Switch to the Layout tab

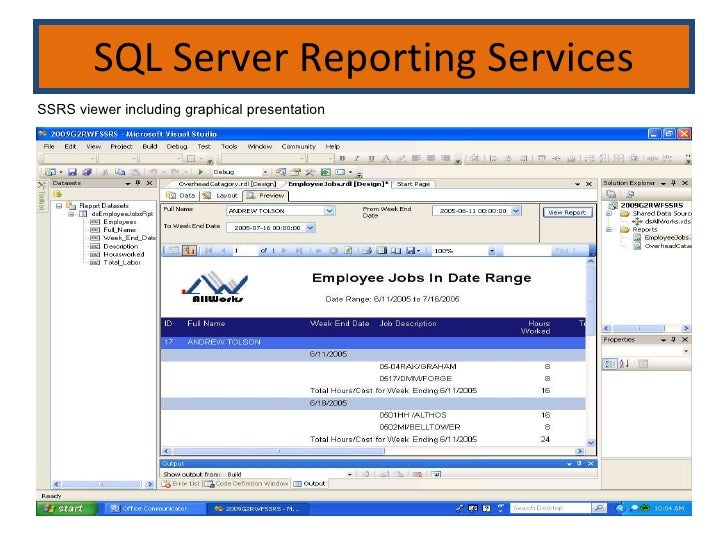pos(221,196)
